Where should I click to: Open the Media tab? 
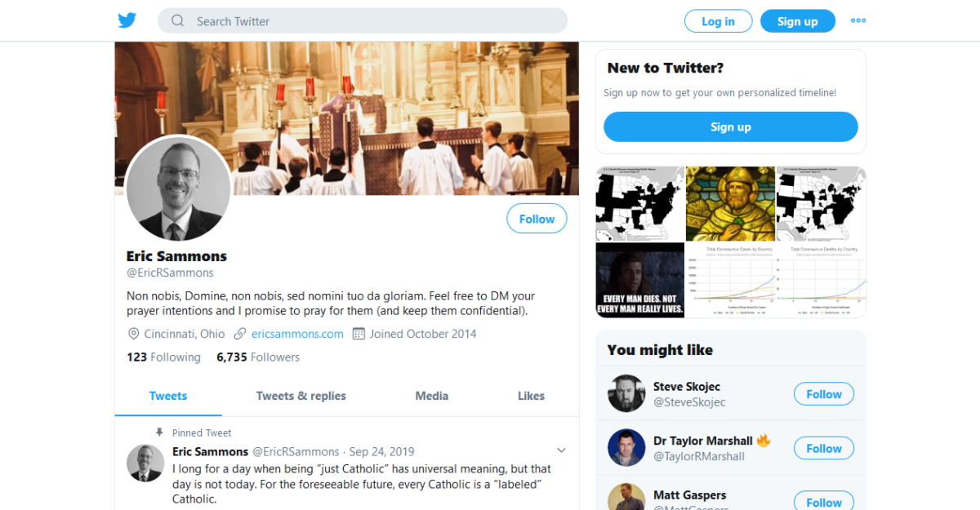coord(431,396)
